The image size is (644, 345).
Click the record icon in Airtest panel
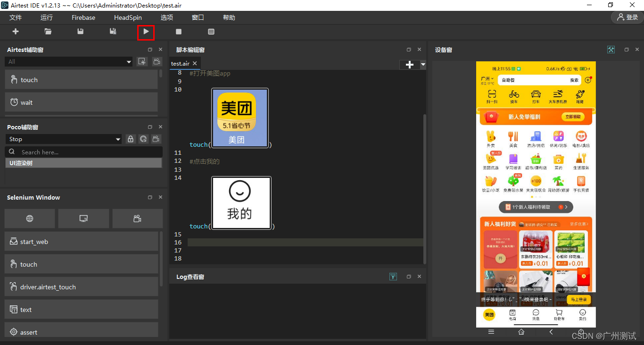157,61
